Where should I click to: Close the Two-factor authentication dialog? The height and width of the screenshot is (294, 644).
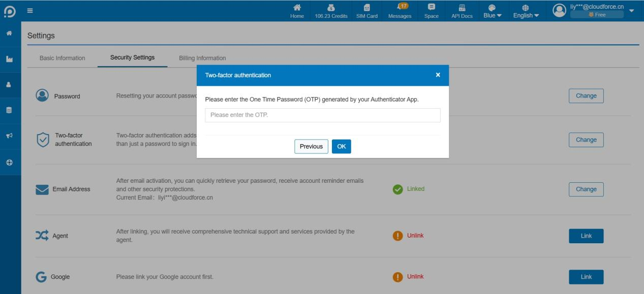coord(438,75)
